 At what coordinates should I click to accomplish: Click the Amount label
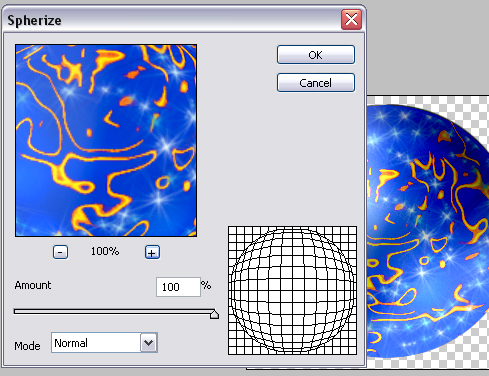coord(33,285)
